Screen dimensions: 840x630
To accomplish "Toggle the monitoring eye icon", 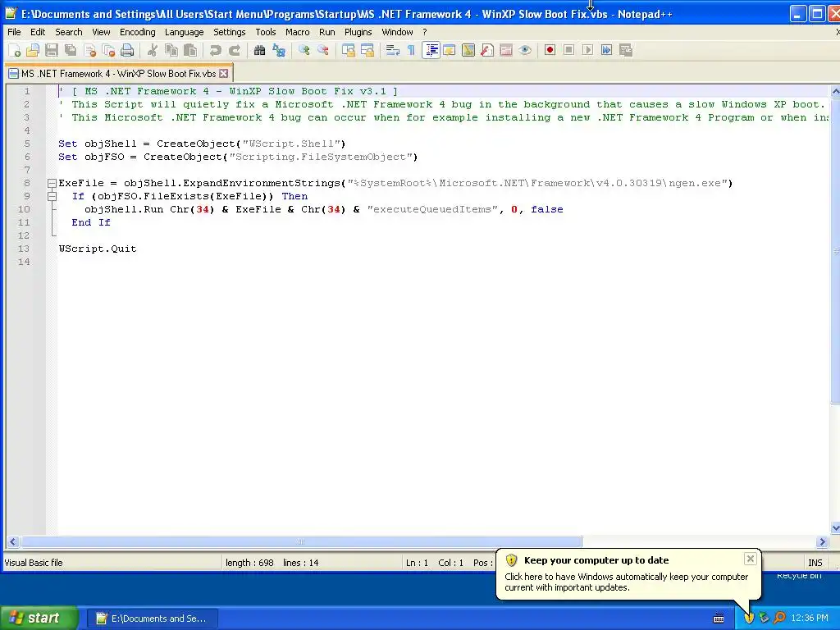I will (525, 50).
